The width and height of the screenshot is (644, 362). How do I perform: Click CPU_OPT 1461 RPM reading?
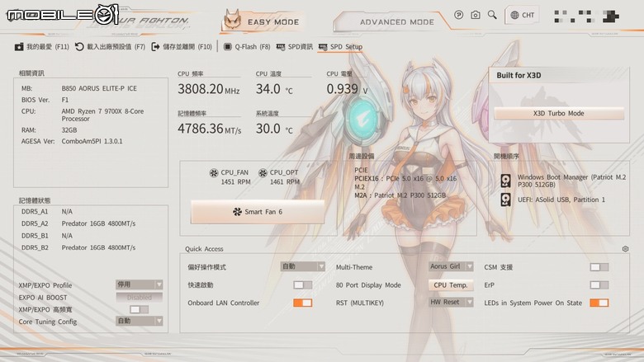click(x=285, y=182)
